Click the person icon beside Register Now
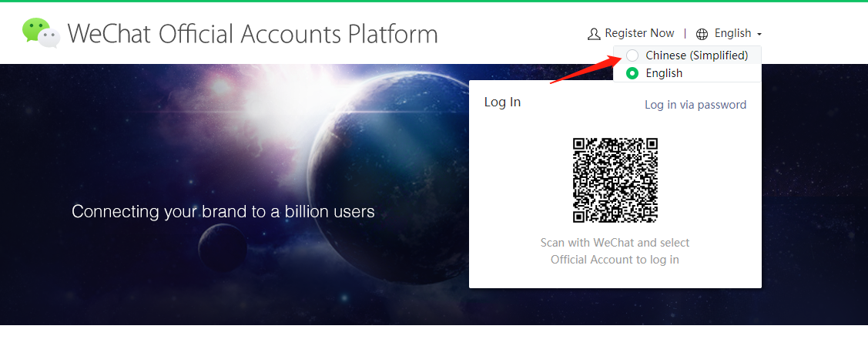 point(594,34)
